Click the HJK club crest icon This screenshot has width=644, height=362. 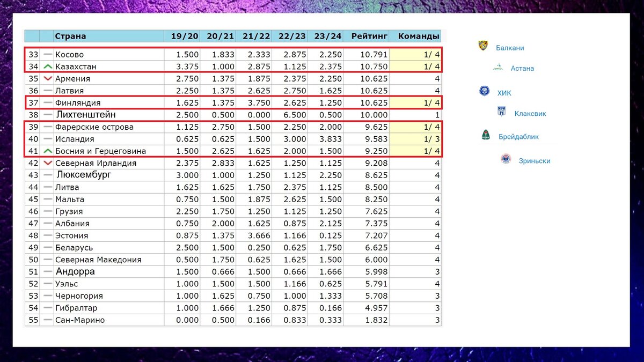[x=484, y=91]
